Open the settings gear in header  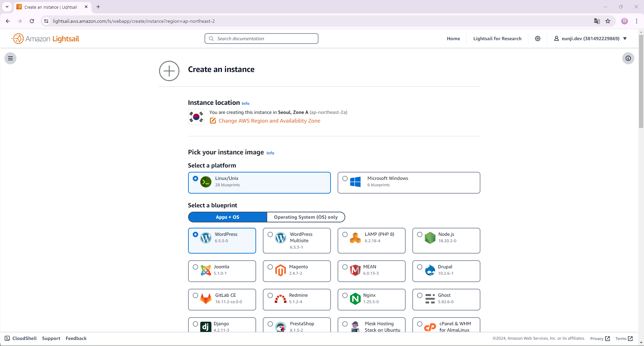tap(538, 39)
